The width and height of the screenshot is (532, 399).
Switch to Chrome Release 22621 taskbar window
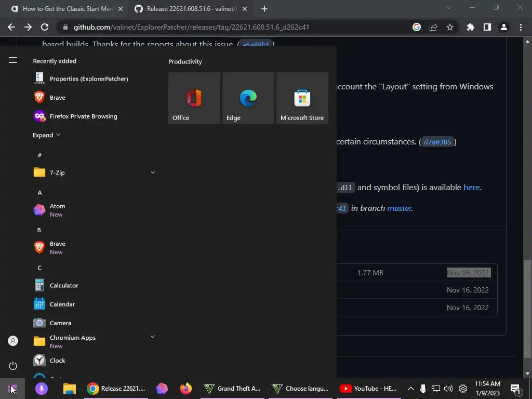pyautogui.click(x=116, y=389)
